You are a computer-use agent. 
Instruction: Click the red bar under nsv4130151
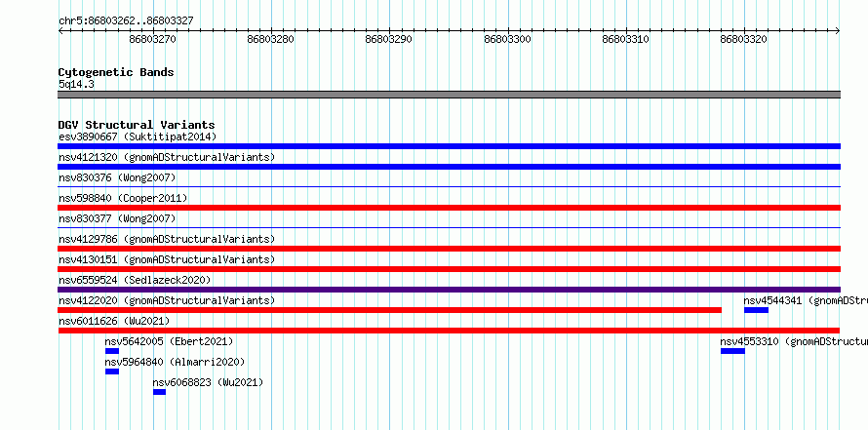point(449,269)
